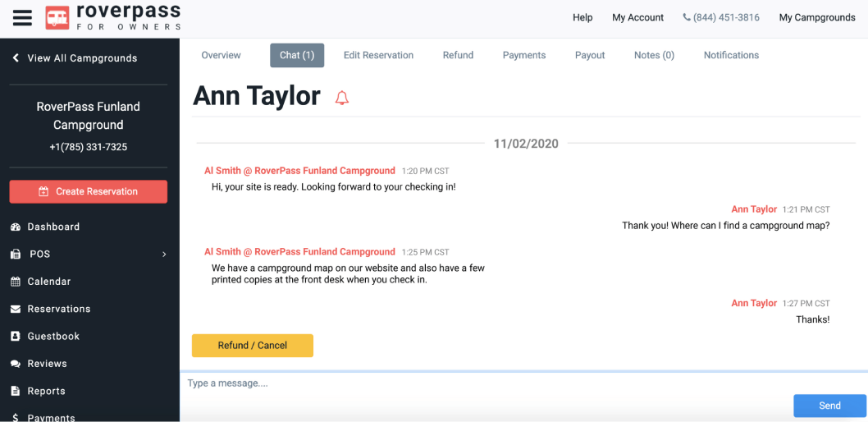Click the red notification bell icon
Viewport: 868px width, 422px height.
click(342, 98)
